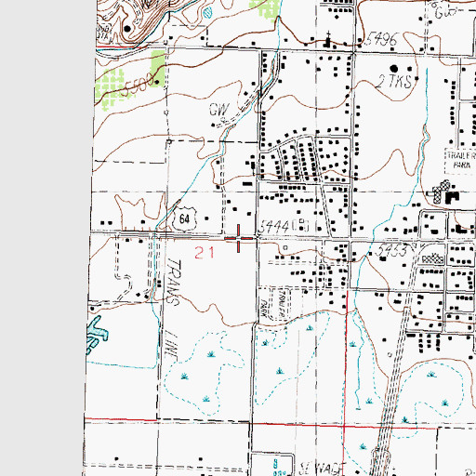Screen dimensions: 476x476
Task: Click the 5500 contour label on green area
Action: tap(138, 86)
